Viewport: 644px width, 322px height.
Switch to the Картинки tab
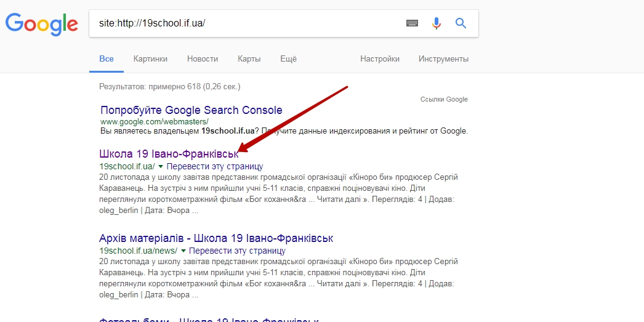tap(150, 58)
